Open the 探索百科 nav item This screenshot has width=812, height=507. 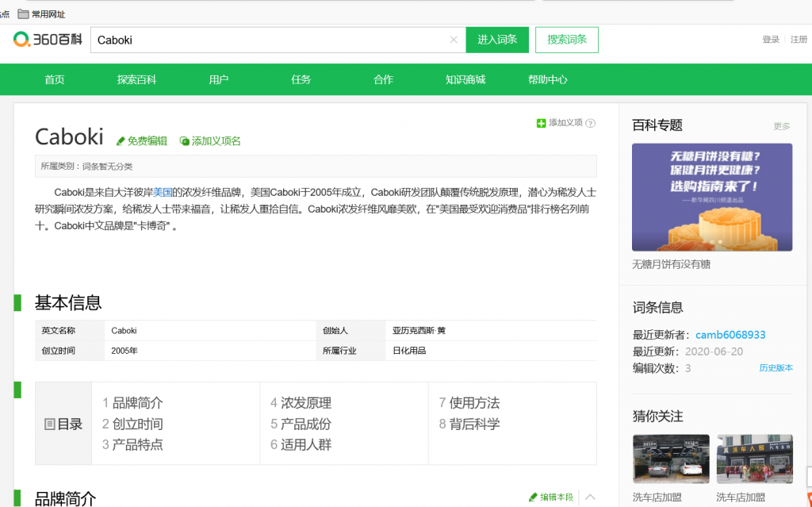point(136,79)
